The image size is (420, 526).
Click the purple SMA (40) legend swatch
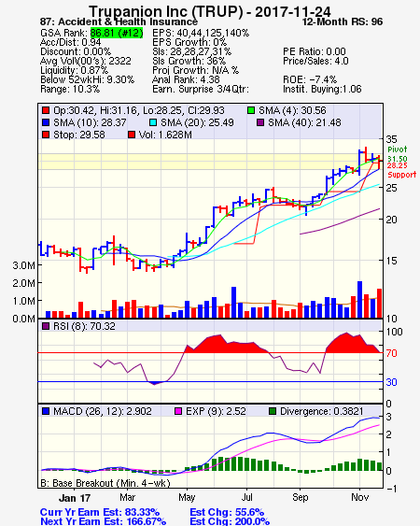pos(260,122)
